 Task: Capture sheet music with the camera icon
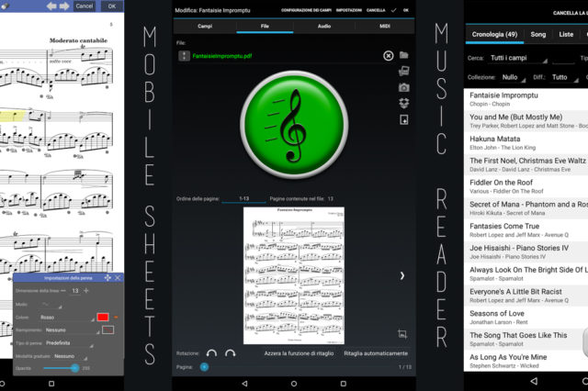pyautogui.click(x=404, y=87)
